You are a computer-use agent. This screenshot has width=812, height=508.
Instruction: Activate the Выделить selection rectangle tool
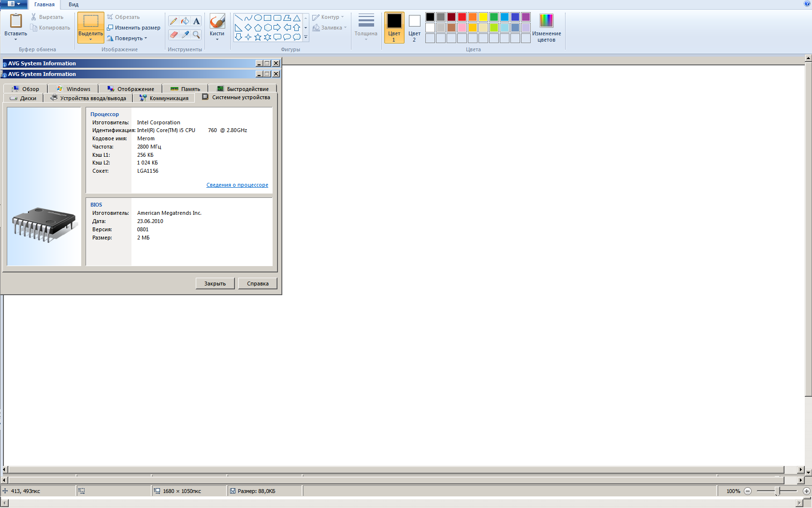click(90, 21)
